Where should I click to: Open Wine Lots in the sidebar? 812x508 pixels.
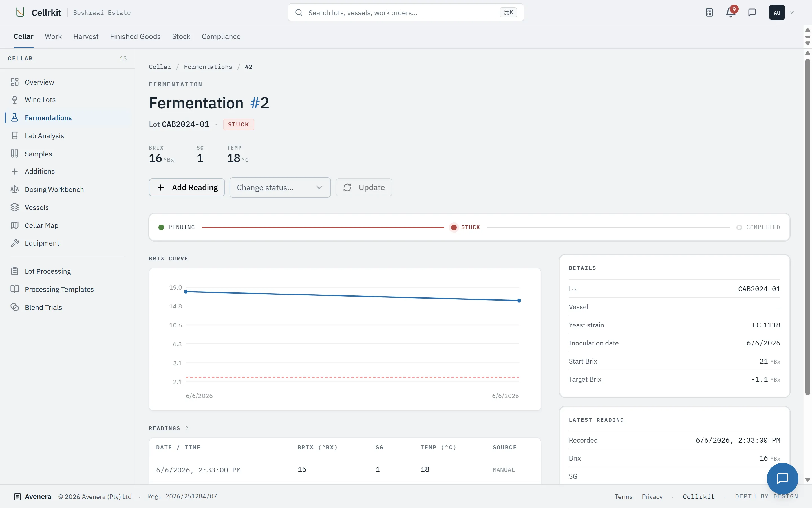(x=67, y=100)
